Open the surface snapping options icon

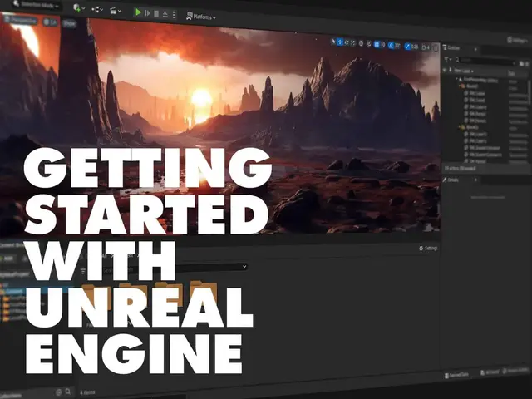click(x=368, y=44)
